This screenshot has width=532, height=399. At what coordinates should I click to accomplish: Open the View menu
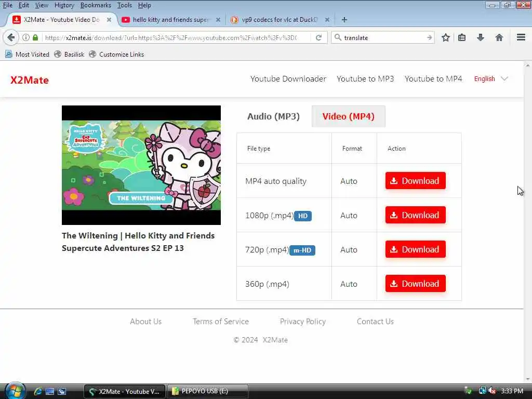42,5
